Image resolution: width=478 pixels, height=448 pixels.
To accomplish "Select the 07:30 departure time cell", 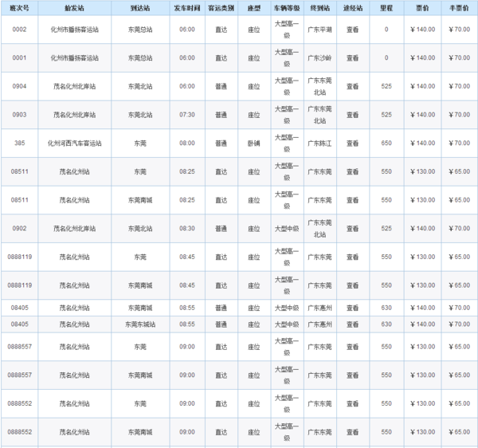I will [x=187, y=115].
